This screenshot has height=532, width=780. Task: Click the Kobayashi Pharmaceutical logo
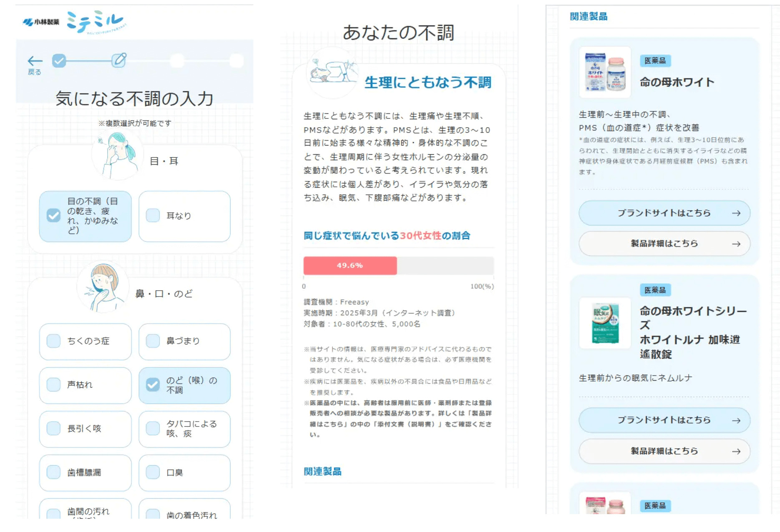[x=41, y=22]
